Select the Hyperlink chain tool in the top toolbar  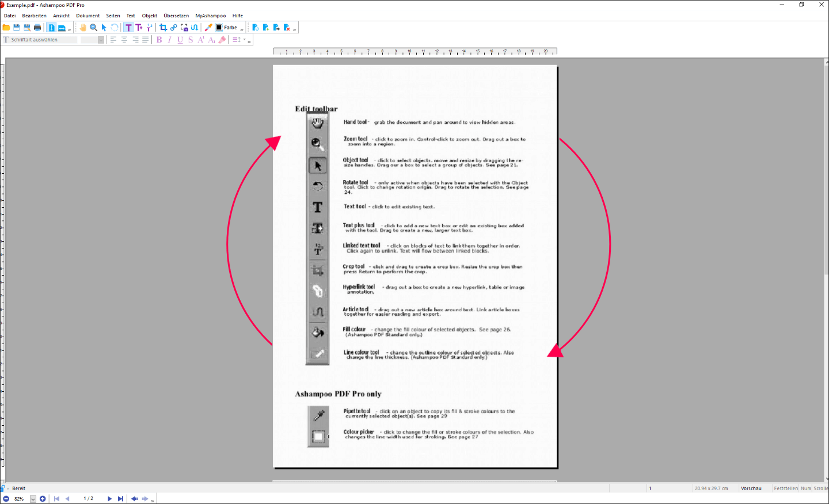click(173, 28)
